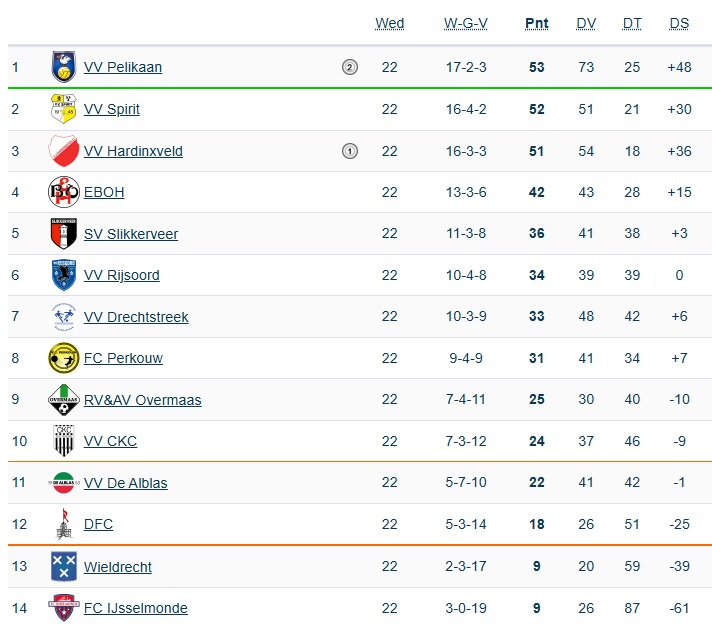Click the W-G-V column header
The height and width of the screenshot is (628, 712).
(x=465, y=24)
